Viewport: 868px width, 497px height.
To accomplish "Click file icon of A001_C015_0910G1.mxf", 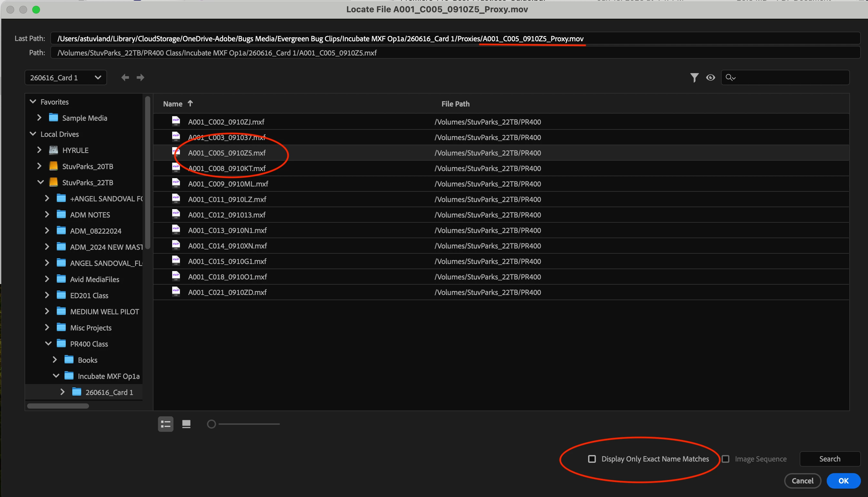I will 176,261.
